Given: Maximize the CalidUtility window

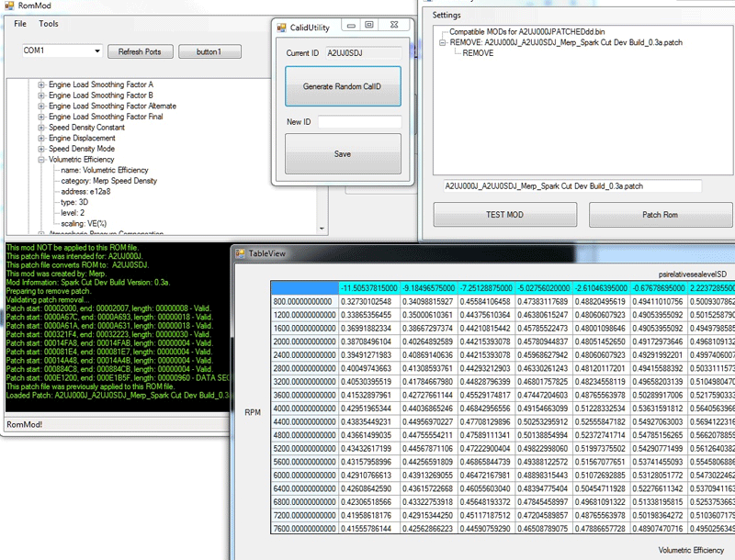Looking at the screenshot, I should point(368,25).
